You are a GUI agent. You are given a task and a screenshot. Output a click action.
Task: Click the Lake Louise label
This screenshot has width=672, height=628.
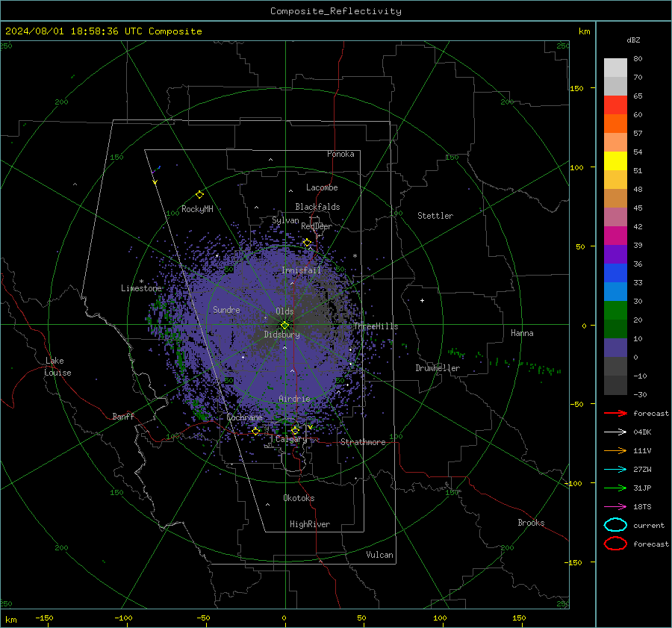point(57,367)
